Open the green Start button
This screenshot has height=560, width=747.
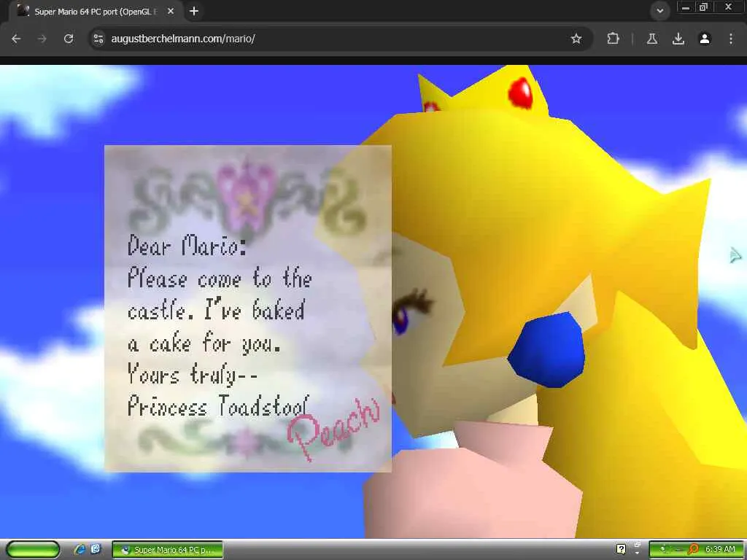pyautogui.click(x=33, y=550)
